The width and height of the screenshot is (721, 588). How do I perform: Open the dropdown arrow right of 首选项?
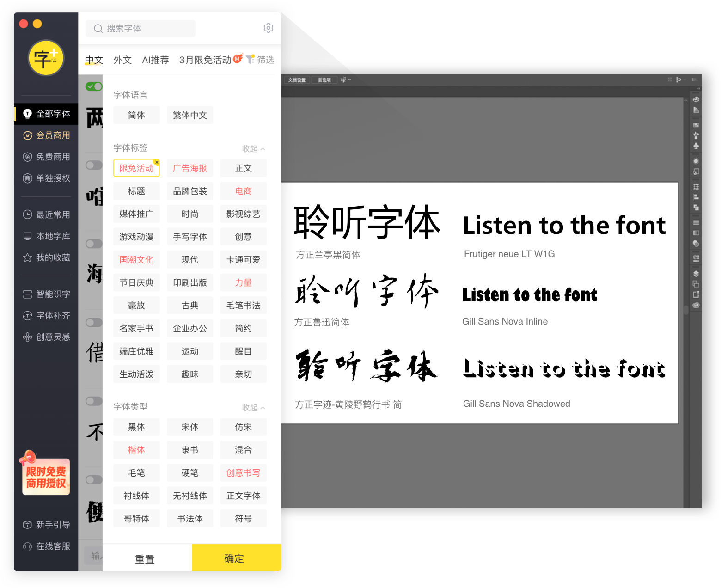(349, 80)
